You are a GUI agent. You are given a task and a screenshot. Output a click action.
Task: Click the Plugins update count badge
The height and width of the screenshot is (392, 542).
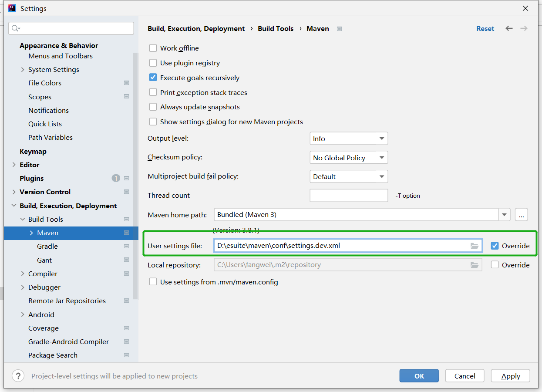pos(116,178)
